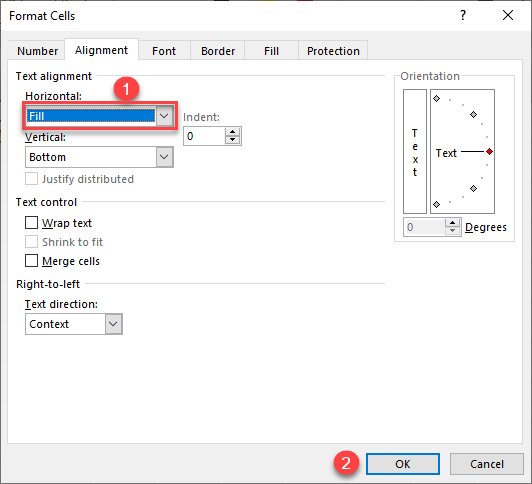Open the Vertical alignment dropdown arrow

(165, 157)
